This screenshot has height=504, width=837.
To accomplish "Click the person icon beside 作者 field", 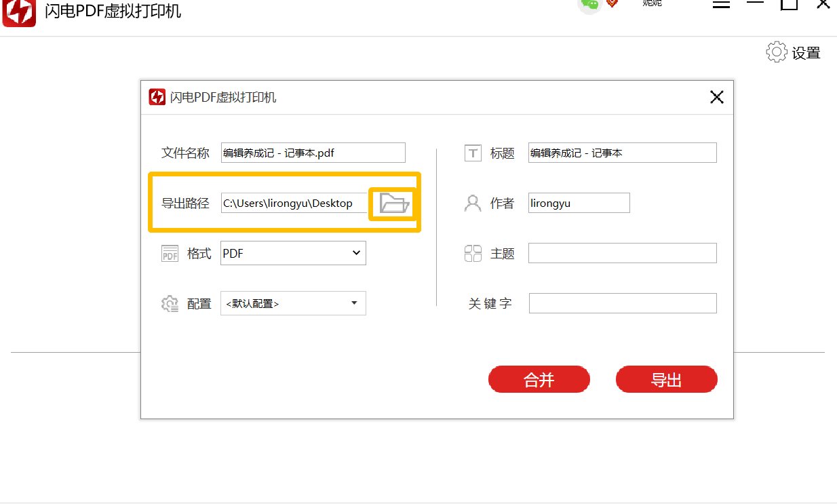I will coord(472,202).
